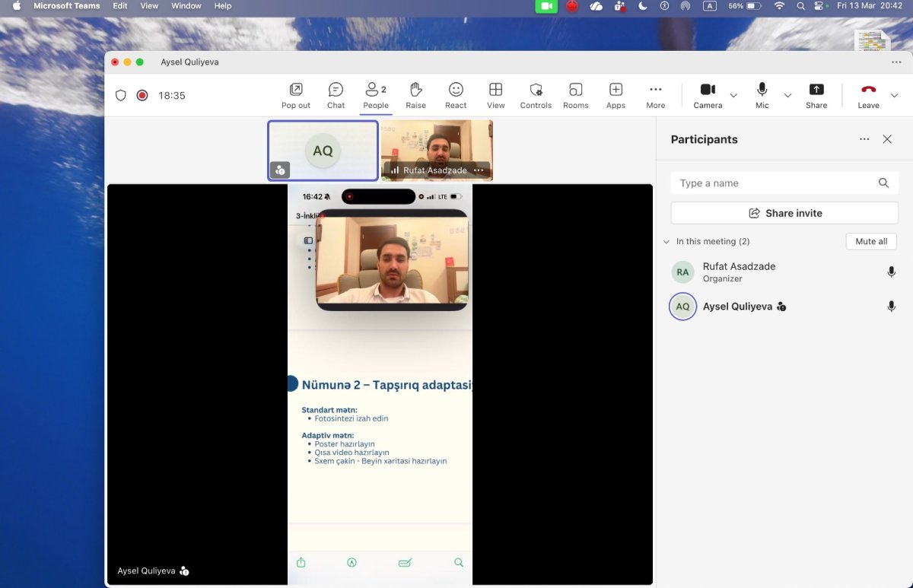Toggle the Camera on or off
The image size is (913, 588).
(x=708, y=96)
